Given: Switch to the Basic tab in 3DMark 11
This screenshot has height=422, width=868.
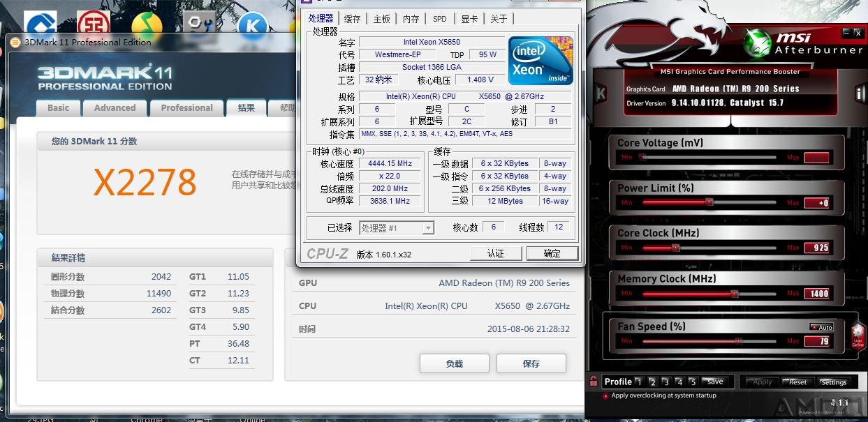Looking at the screenshot, I should tap(59, 108).
